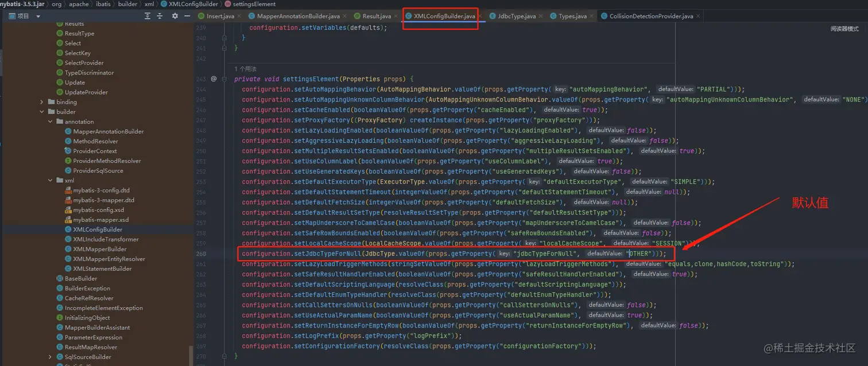Click XMLConfigBuilder class icon in breadcrumb
The width and height of the screenshot is (868, 366).
164,4
